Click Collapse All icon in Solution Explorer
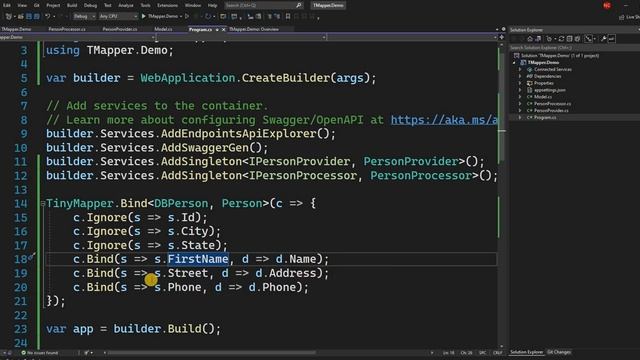The height and width of the screenshot is (360, 640). [x=569, y=39]
